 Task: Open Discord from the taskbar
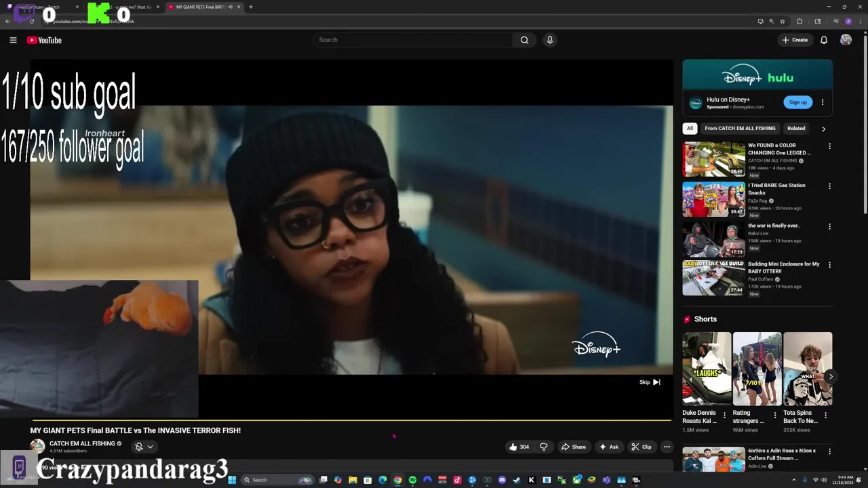[502, 480]
